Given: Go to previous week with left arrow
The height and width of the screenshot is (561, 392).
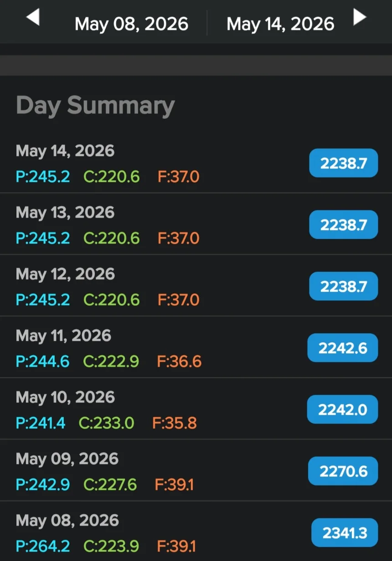Looking at the screenshot, I should tap(33, 18).
